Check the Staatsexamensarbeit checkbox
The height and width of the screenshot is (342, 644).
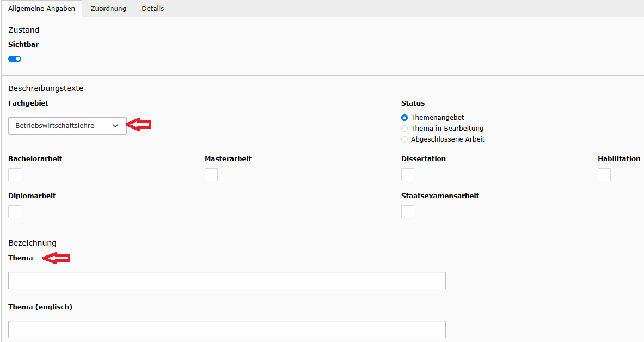tap(408, 212)
